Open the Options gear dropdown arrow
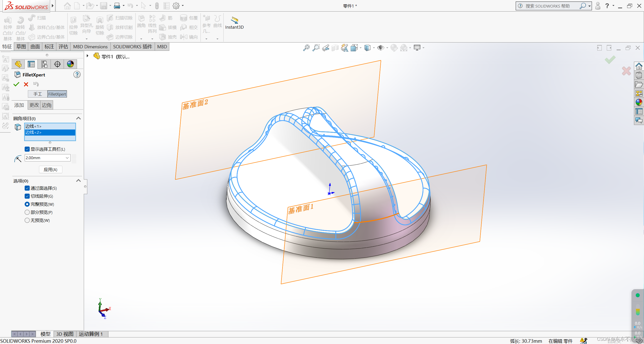Screen dimensions: 644x344 (x=183, y=6)
